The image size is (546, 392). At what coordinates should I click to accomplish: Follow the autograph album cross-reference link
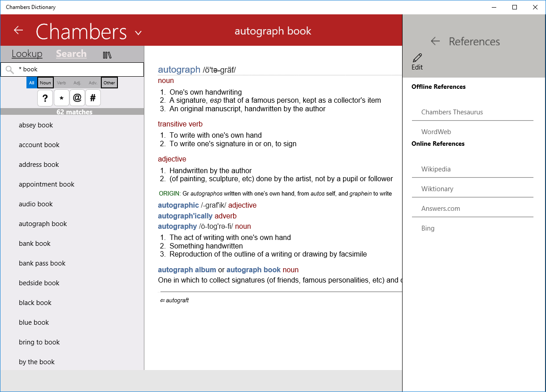(187, 270)
